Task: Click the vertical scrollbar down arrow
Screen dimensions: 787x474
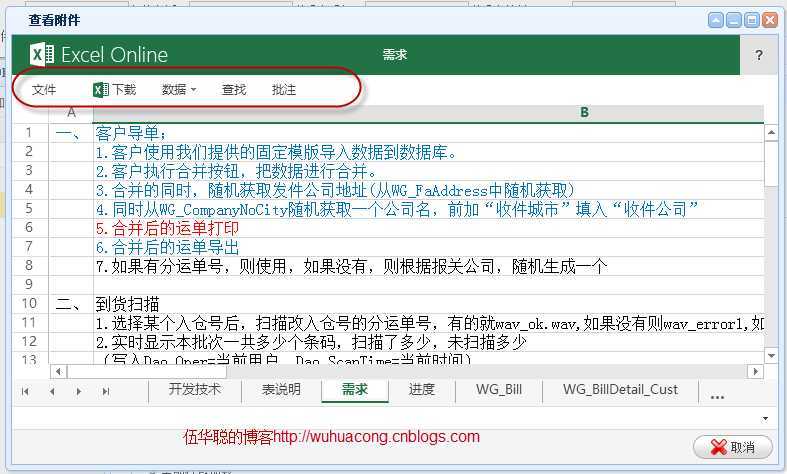Action: tap(771, 356)
